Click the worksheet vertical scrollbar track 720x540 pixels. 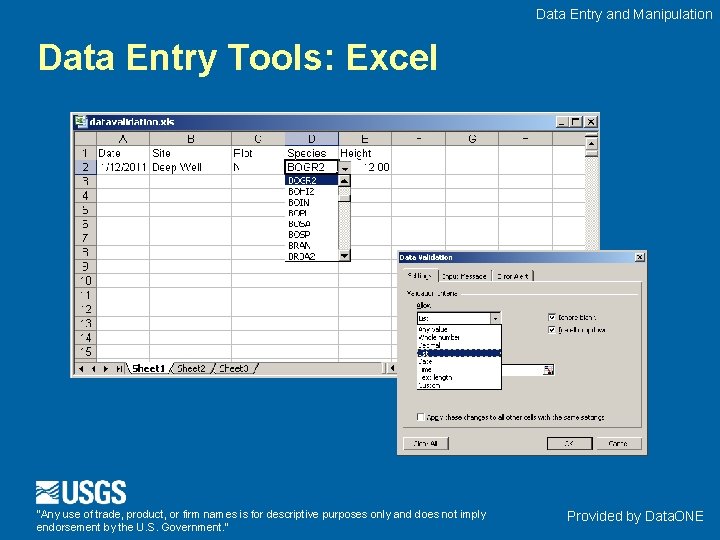pyautogui.click(x=591, y=202)
